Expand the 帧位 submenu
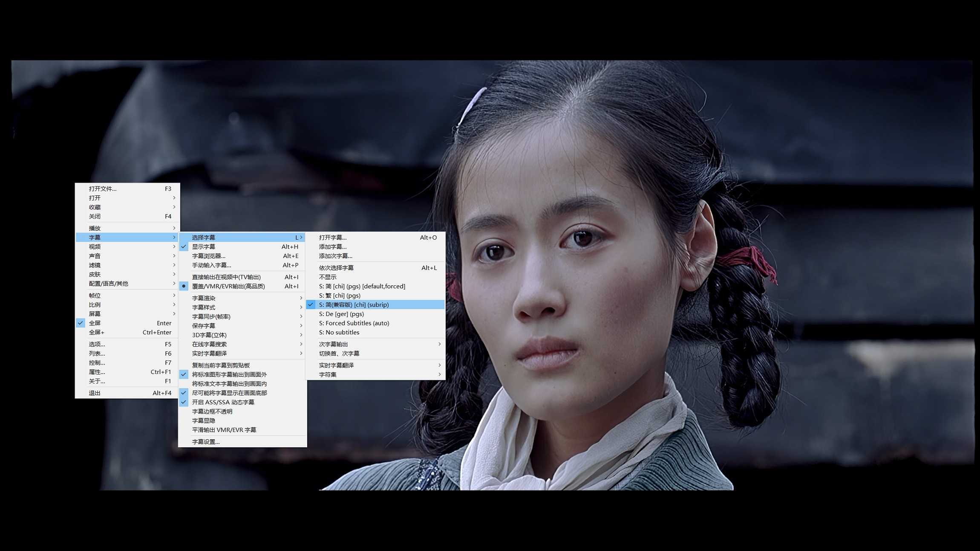 [127, 296]
